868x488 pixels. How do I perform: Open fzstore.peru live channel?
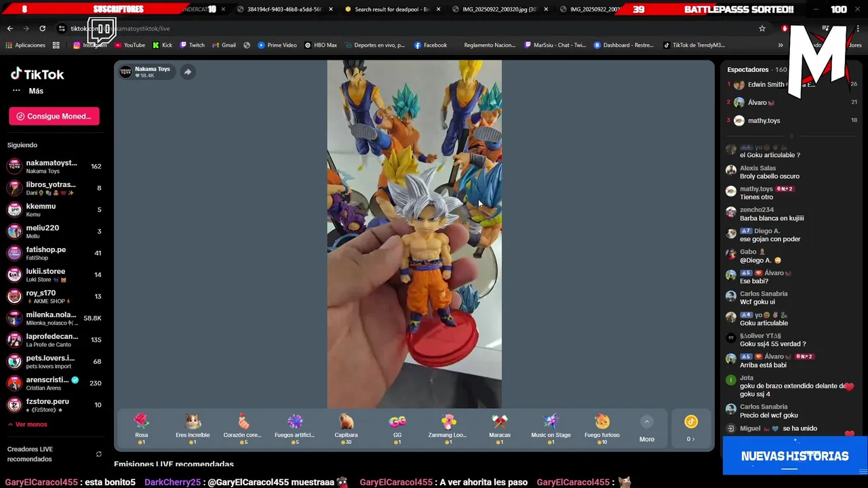54,405
